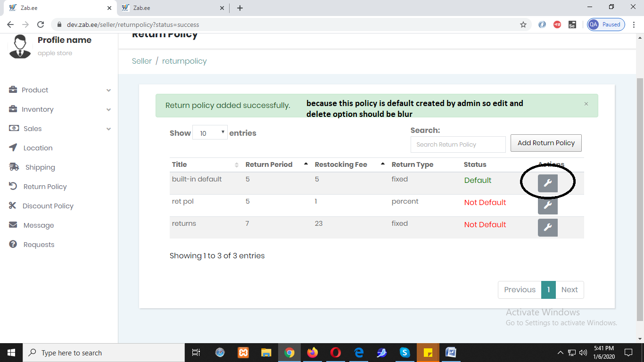Open the Selenium IDE extension icon

pos(572,25)
